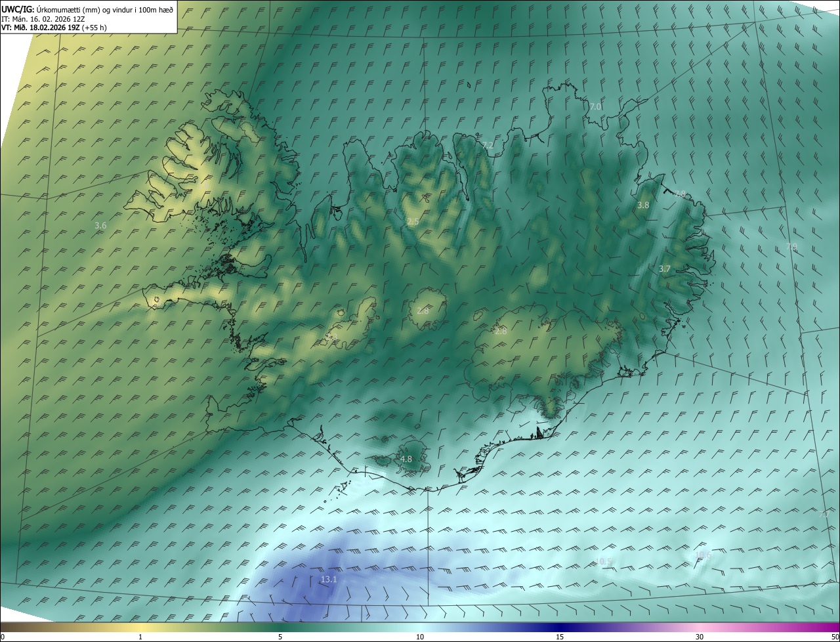
Task: Click the 30 tick on the color scale
Action: [x=700, y=637]
